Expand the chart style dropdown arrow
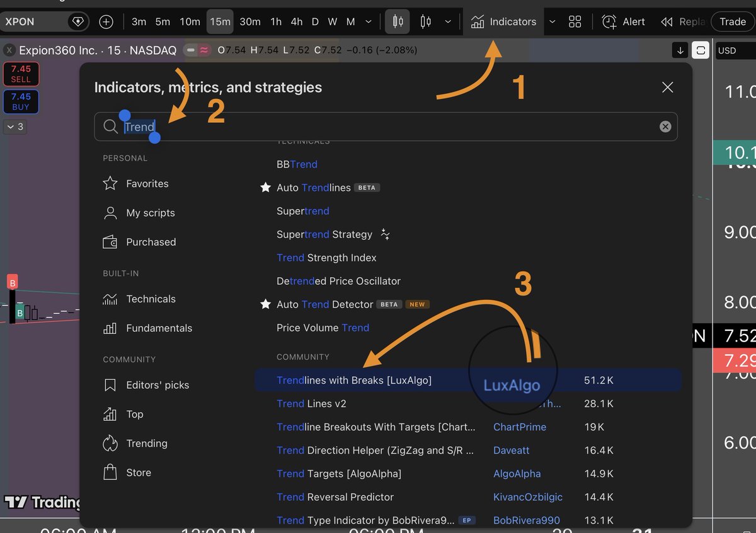Viewport: 756px width, 533px height. [x=448, y=21]
